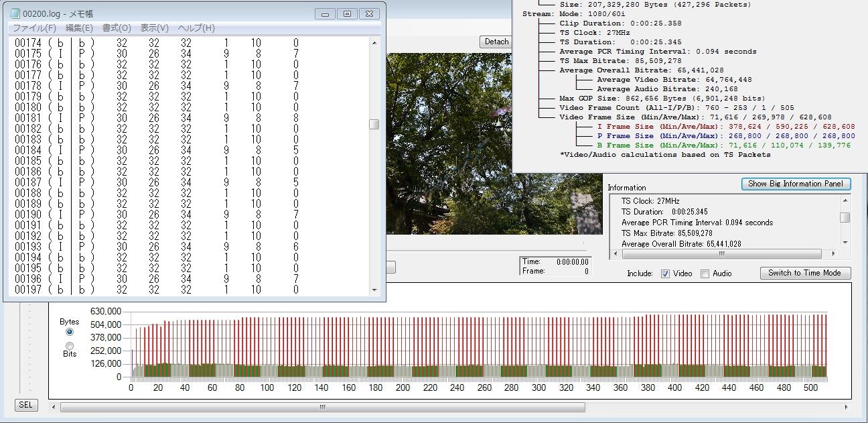Click the graph's horizontal scrollbar thumb

pos(322,407)
